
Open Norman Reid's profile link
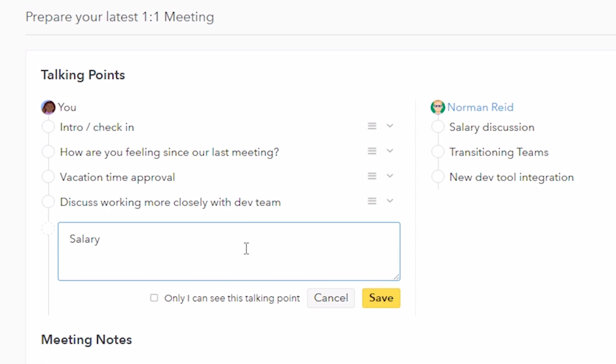coord(480,107)
